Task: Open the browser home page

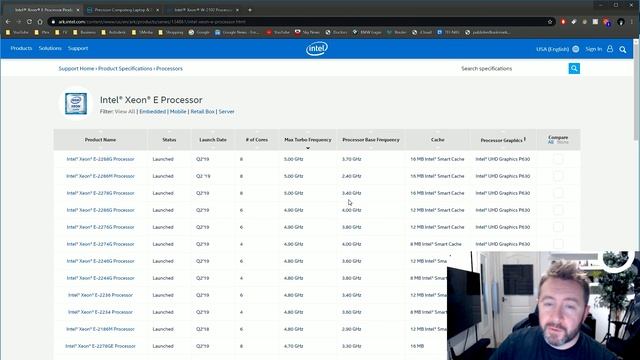Action: (x=40, y=22)
